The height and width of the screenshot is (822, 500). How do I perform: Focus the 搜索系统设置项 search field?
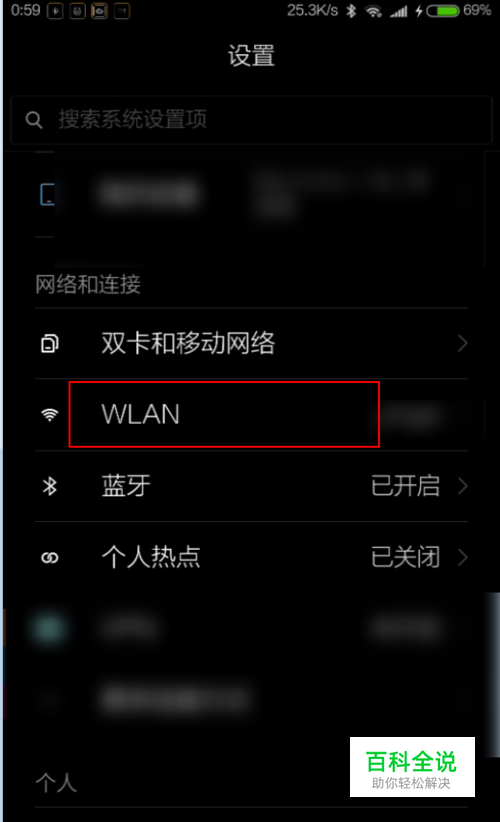251,120
